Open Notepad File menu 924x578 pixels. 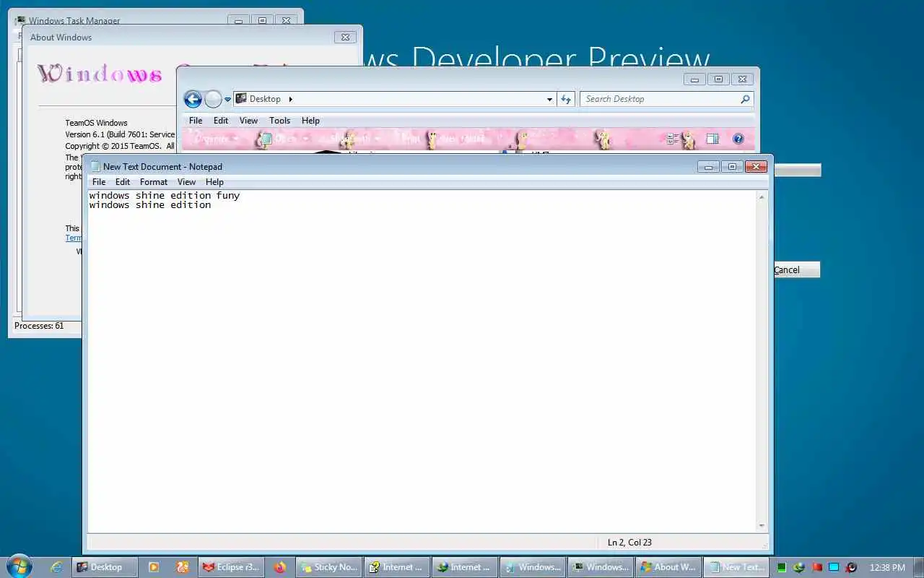(x=99, y=182)
